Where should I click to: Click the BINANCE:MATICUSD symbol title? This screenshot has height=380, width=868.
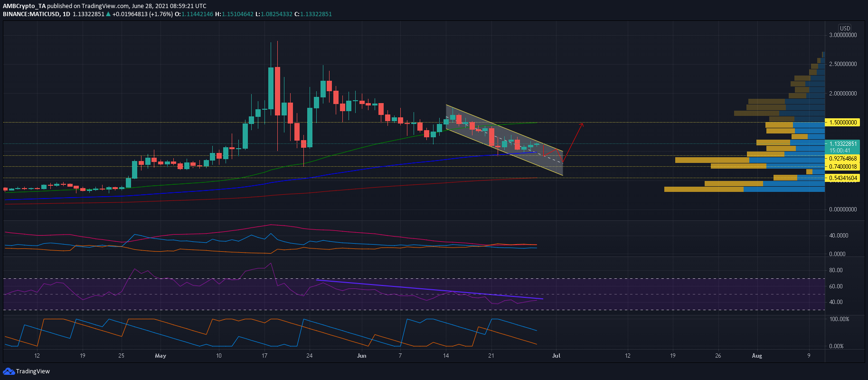[31, 14]
